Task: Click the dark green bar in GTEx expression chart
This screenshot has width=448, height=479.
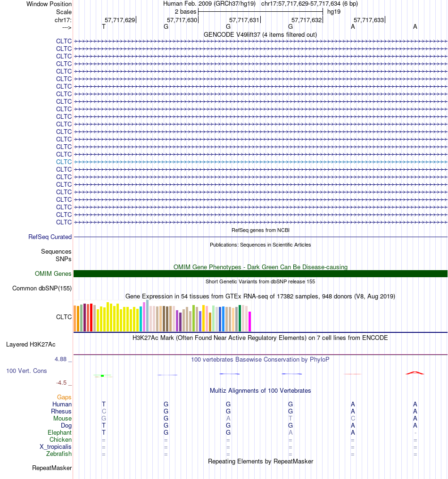Action: click(x=240, y=318)
